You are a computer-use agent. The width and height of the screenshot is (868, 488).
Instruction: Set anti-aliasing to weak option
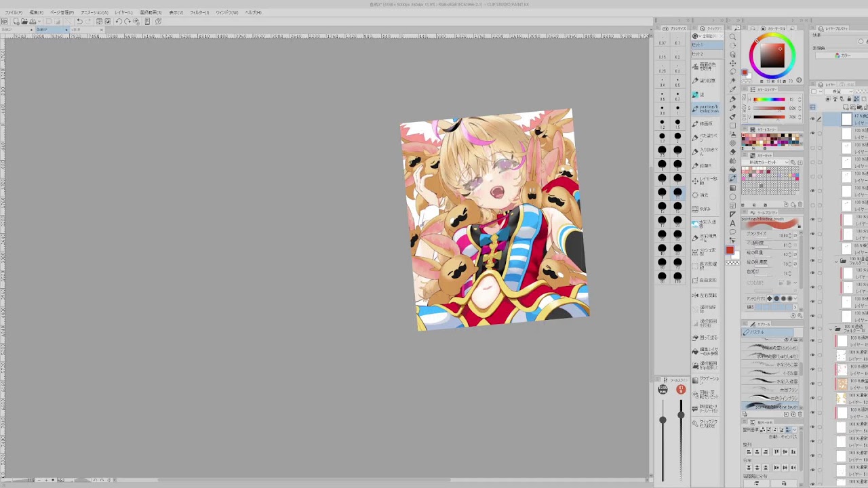click(x=777, y=298)
